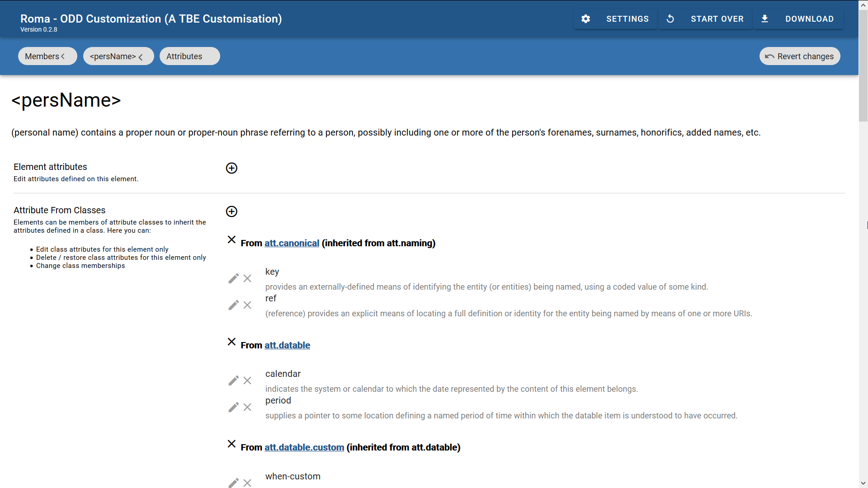Edit the when-custom attribute with the pencil icon
Viewport: 868px width, 488px height.
(x=233, y=482)
